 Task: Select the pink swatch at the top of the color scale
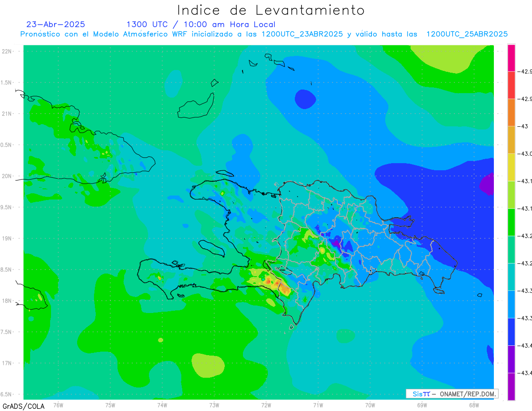coord(511,58)
